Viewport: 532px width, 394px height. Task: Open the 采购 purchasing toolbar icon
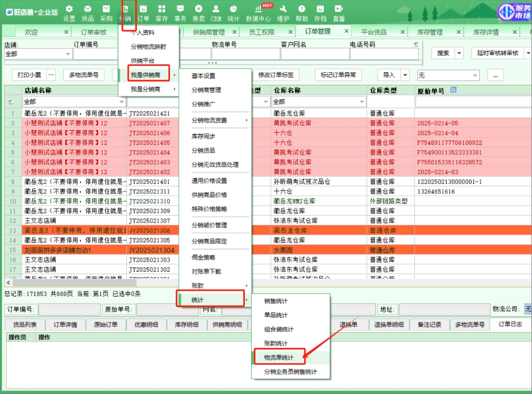(106, 13)
